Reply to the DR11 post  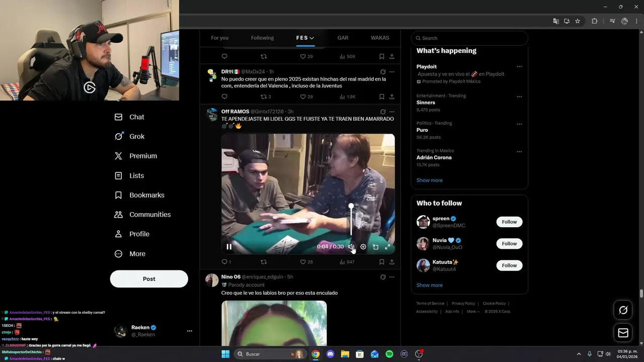point(224,97)
